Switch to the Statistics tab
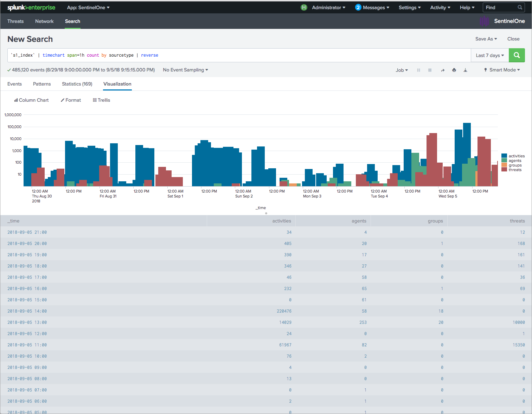Viewport: 532px width, 414px height. click(77, 84)
